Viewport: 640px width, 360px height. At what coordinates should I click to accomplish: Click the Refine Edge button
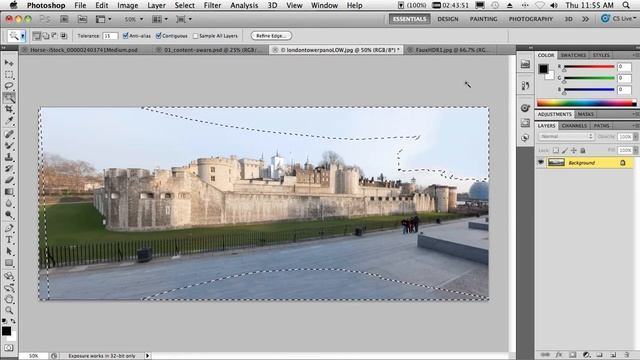click(x=271, y=36)
